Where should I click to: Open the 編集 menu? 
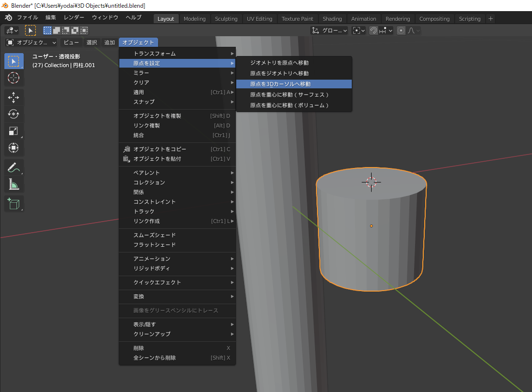coord(51,17)
